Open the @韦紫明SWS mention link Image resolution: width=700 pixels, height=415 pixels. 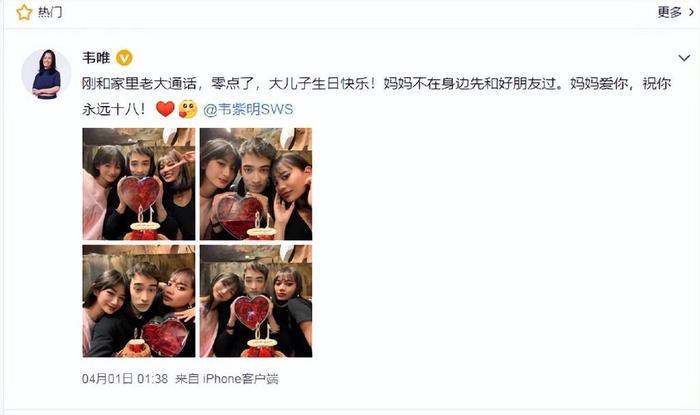[x=248, y=109]
